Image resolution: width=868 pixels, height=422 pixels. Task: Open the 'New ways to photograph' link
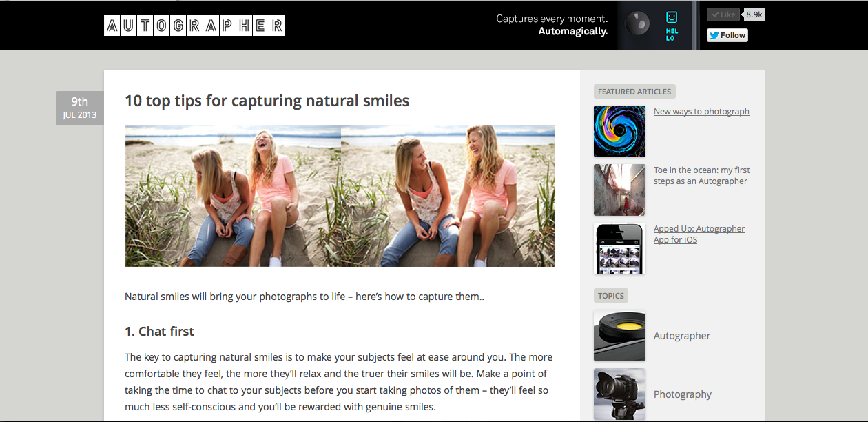coord(701,112)
